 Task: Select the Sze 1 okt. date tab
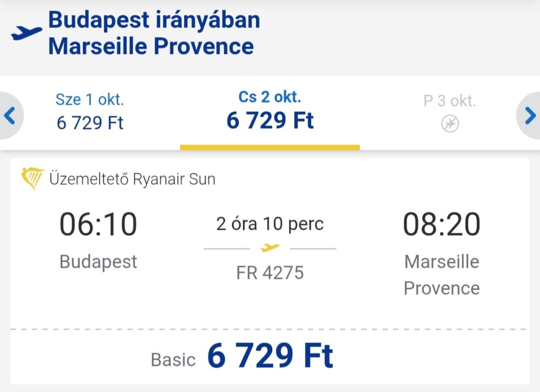90,112
